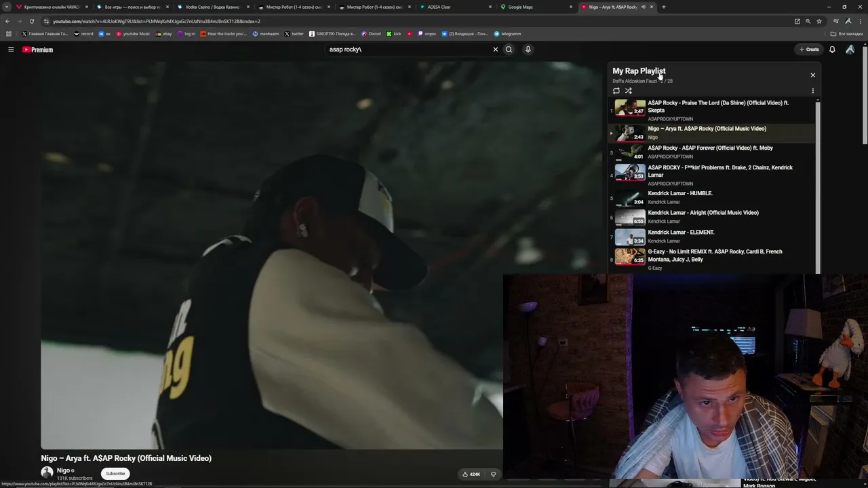Image resolution: width=868 pixels, height=488 pixels.
Task: Open Hear the tracks bookmark
Action: pyautogui.click(x=224, y=34)
